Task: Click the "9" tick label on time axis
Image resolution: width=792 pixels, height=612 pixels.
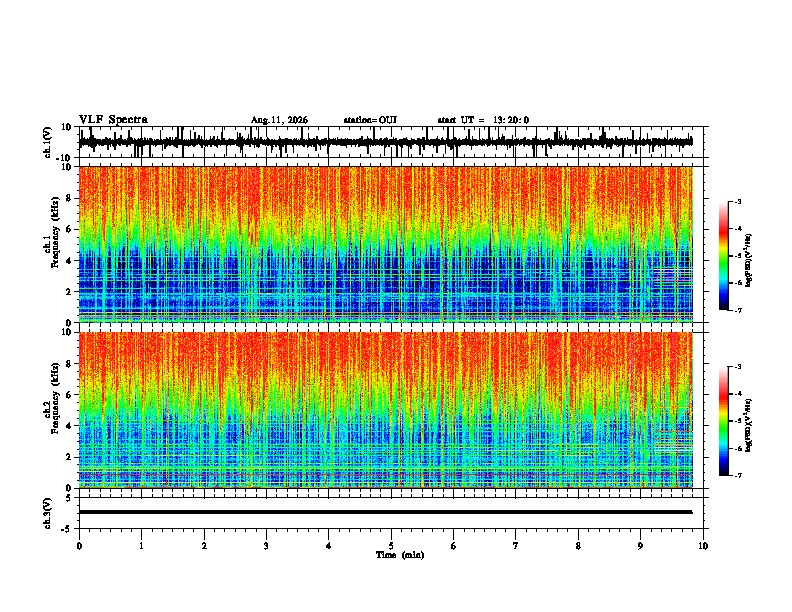Action: coord(640,546)
